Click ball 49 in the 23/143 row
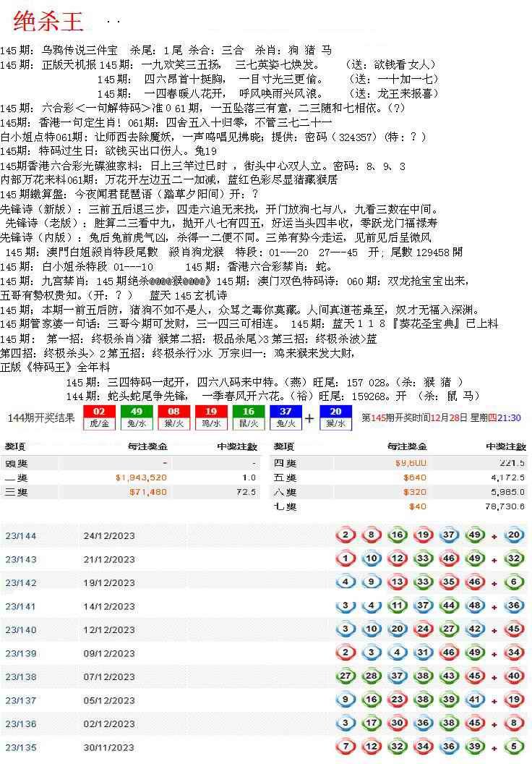The width and height of the screenshot is (532, 764). coord(474,559)
